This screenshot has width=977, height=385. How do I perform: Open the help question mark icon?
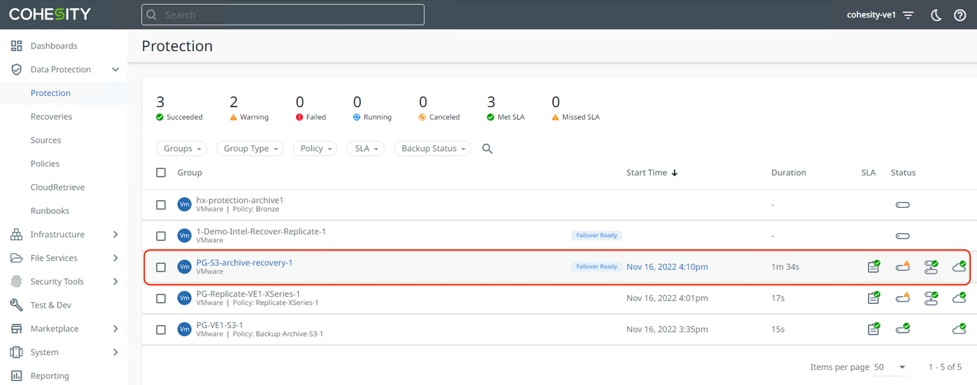tap(960, 15)
